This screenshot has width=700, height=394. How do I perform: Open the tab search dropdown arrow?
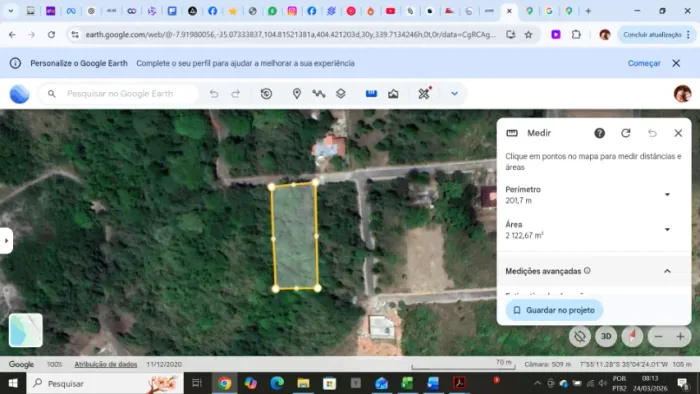pyautogui.click(x=10, y=11)
